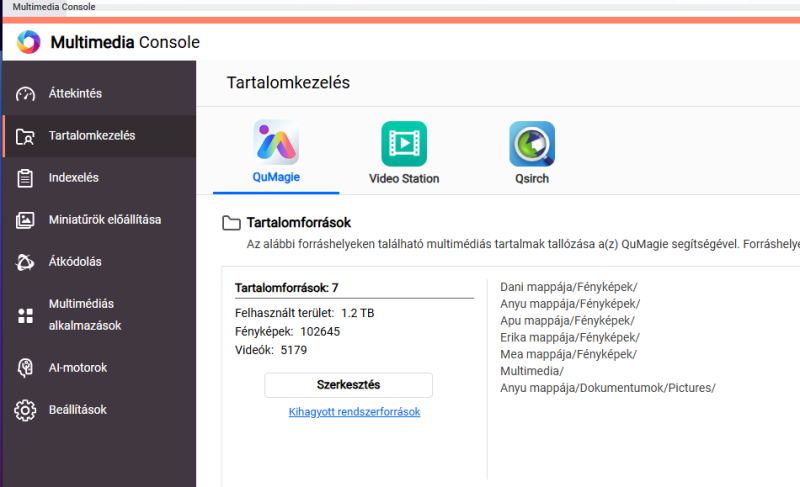800x487 pixels.
Task: Click the QuMagie app icon
Action: [276, 142]
